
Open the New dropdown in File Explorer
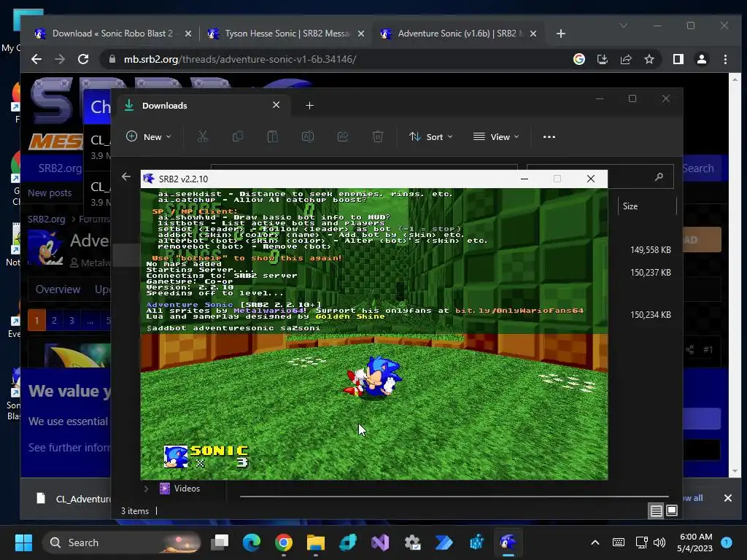pos(148,136)
